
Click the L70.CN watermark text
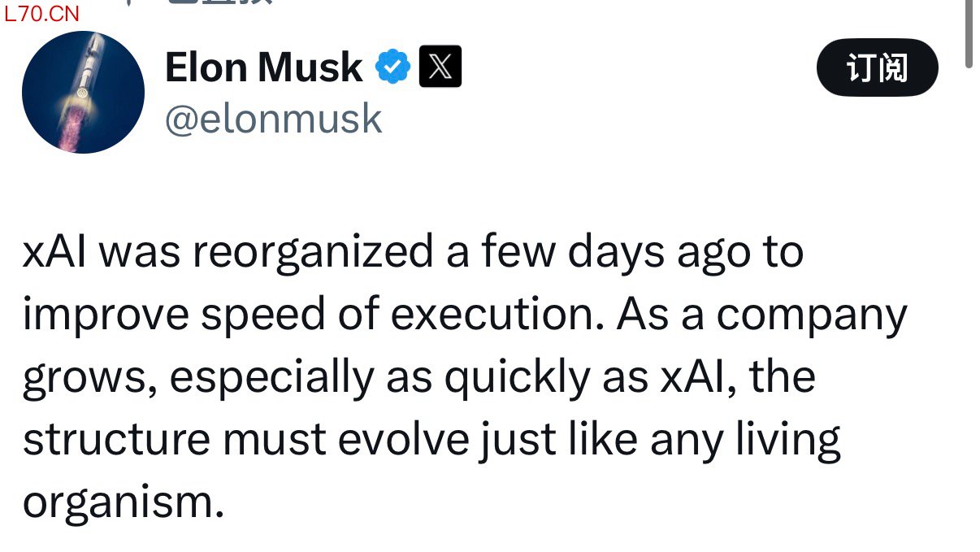42,13
